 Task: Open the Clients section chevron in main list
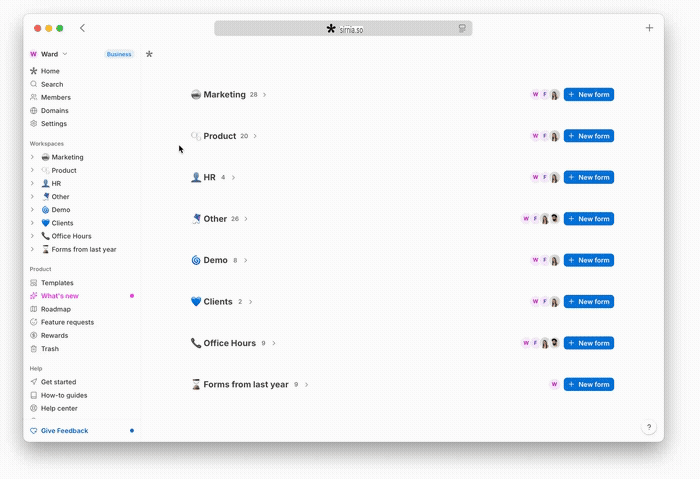pyautogui.click(x=250, y=302)
